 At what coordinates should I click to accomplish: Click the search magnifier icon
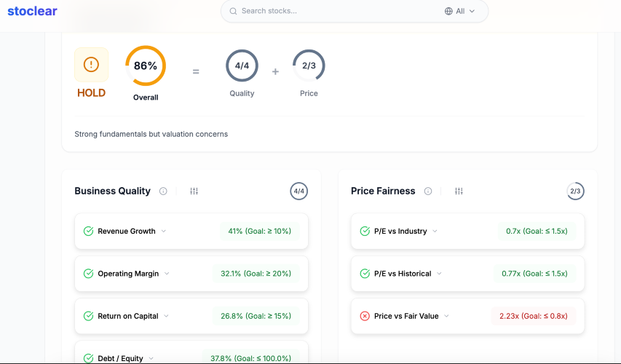tap(233, 11)
